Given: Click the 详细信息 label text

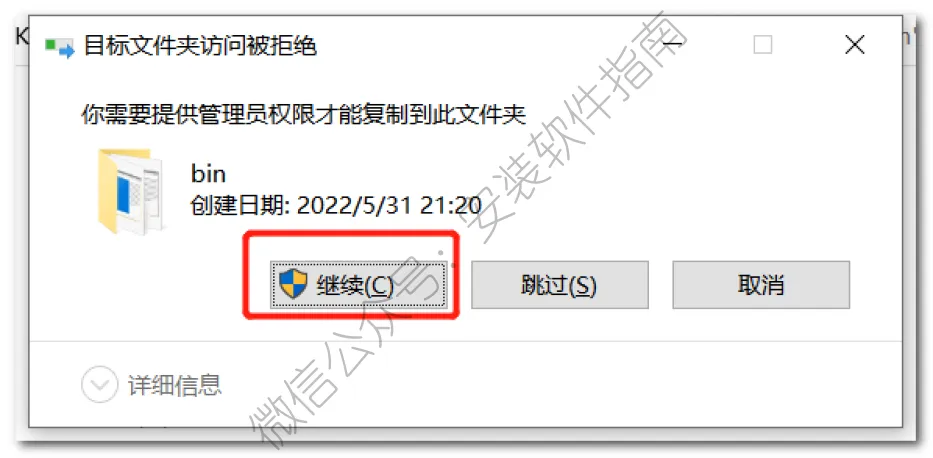Looking at the screenshot, I should 175,385.
